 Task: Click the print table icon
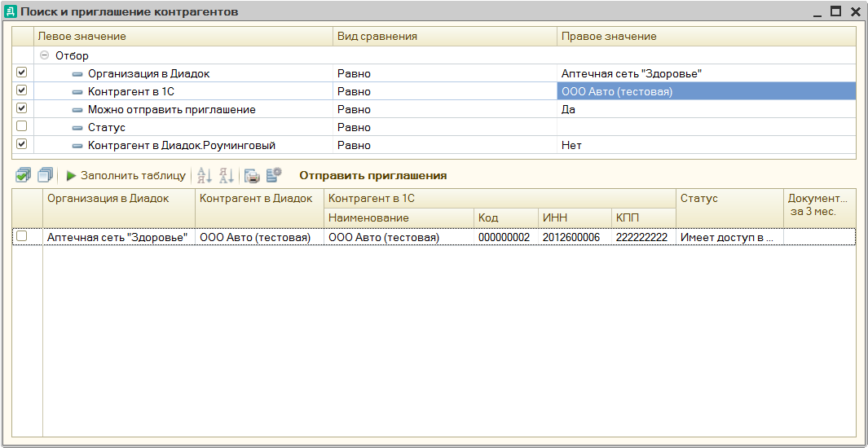[252, 176]
